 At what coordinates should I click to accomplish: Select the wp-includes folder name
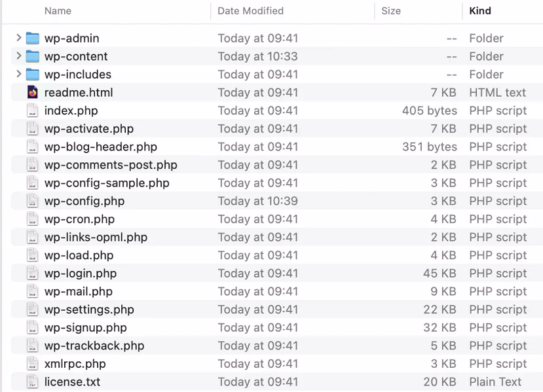coord(78,74)
